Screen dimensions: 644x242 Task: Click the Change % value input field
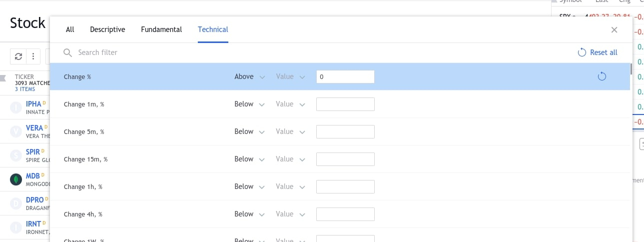[345, 76]
